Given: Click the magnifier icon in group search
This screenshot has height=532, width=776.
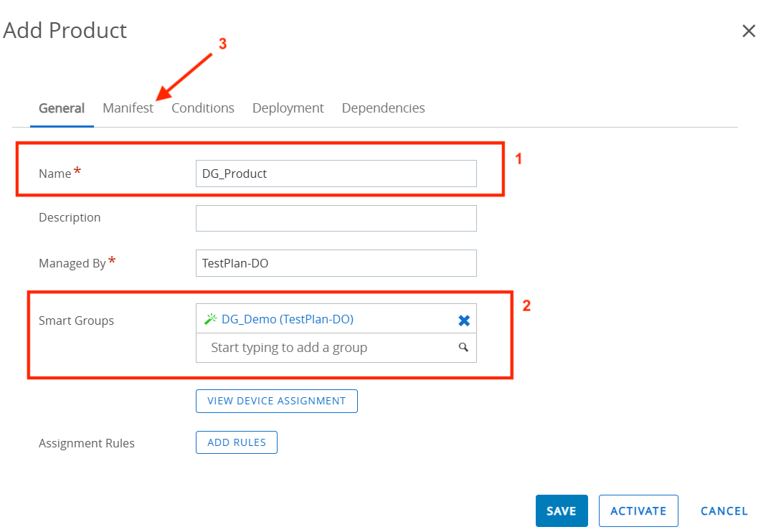Looking at the screenshot, I should [x=463, y=348].
